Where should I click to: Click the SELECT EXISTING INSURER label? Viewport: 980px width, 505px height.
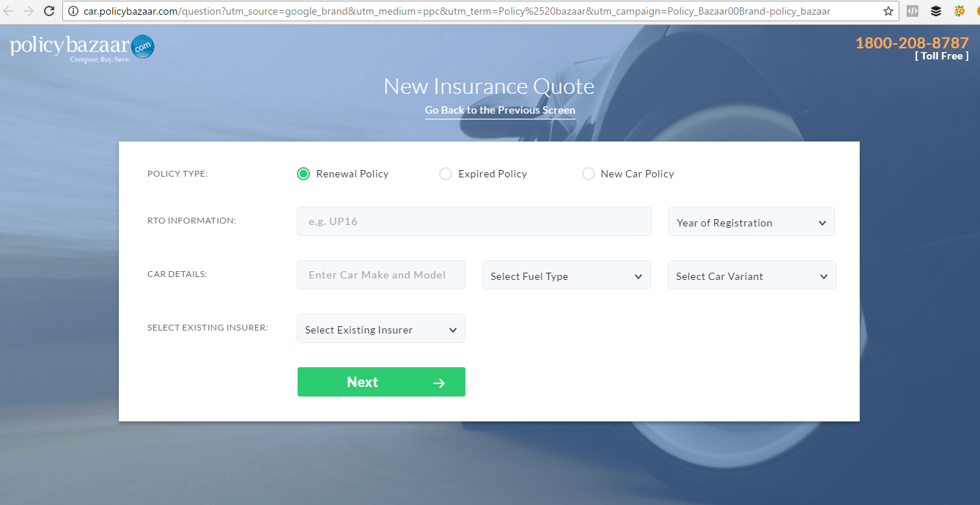(207, 328)
